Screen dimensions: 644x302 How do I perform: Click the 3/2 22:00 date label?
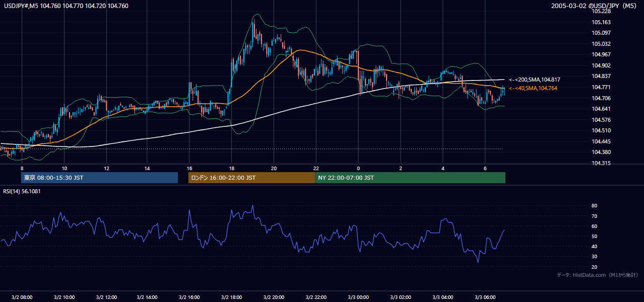pyautogui.click(x=316, y=297)
